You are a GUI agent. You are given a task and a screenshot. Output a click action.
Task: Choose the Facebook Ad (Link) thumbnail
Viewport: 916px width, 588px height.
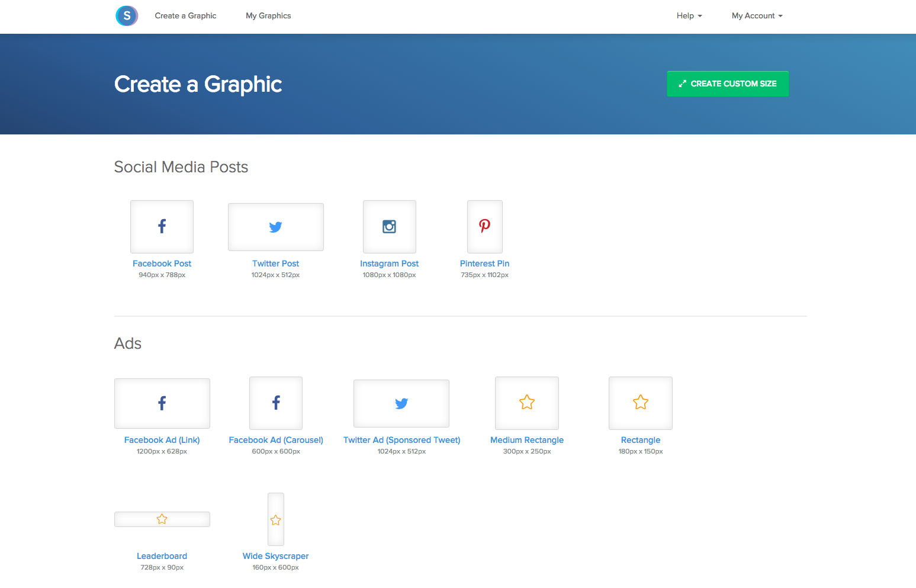pos(162,403)
